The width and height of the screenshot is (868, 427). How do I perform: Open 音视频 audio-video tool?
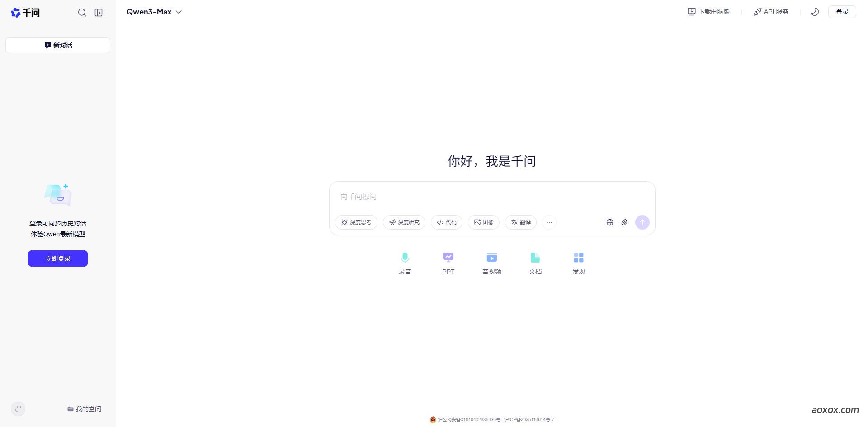click(492, 263)
